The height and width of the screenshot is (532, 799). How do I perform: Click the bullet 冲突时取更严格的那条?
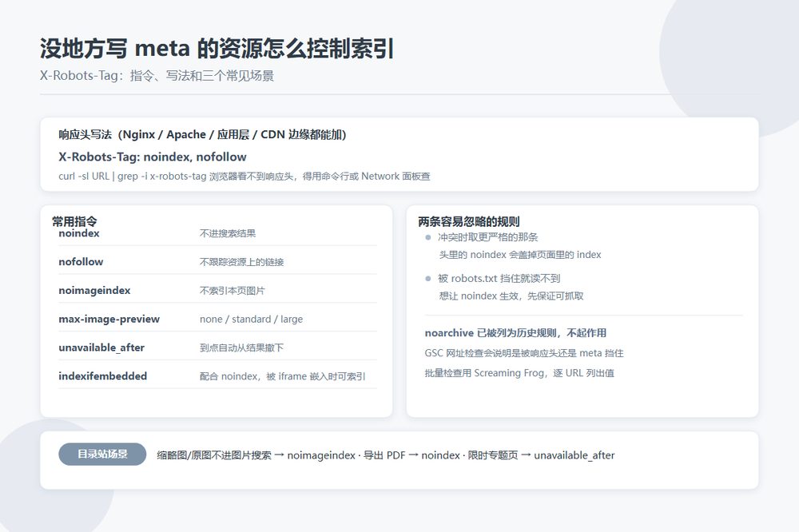tap(487, 237)
